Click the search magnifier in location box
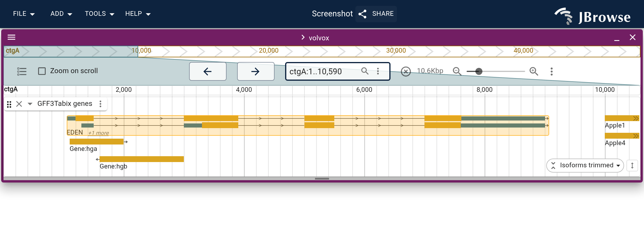This screenshot has width=644, height=234. click(x=365, y=71)
